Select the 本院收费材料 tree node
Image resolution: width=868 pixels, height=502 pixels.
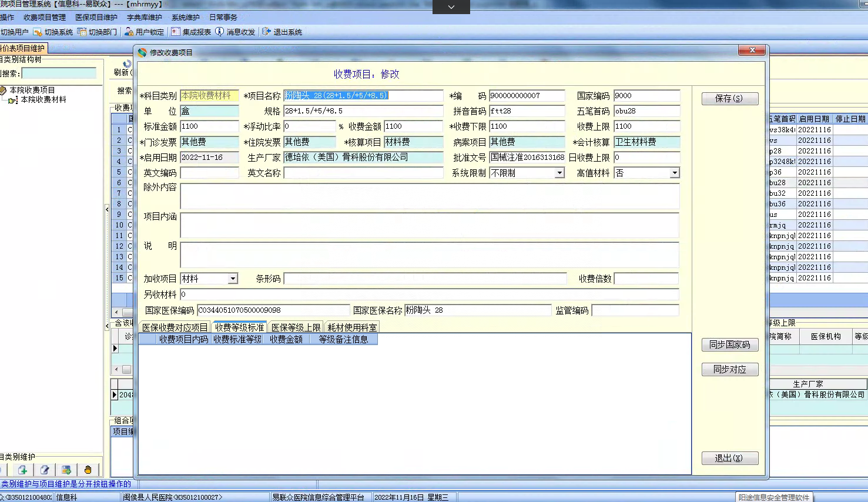point(43,100)
